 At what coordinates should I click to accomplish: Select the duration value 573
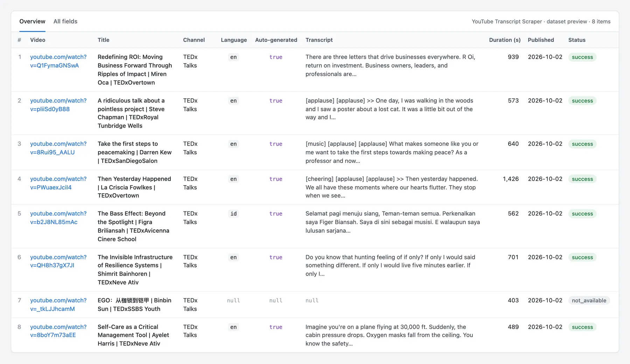513,100
